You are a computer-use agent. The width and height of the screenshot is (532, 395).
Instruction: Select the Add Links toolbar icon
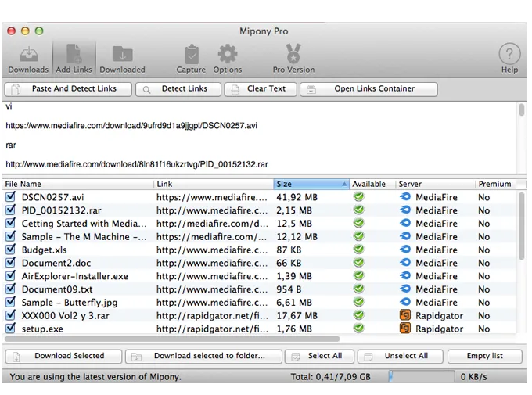coord(74,59)
